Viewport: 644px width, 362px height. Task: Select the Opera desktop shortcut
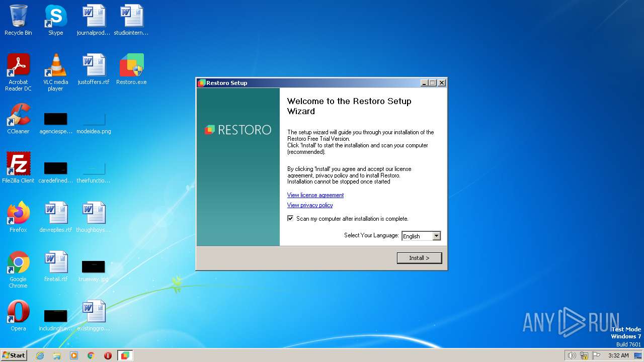tap(18, 316)
